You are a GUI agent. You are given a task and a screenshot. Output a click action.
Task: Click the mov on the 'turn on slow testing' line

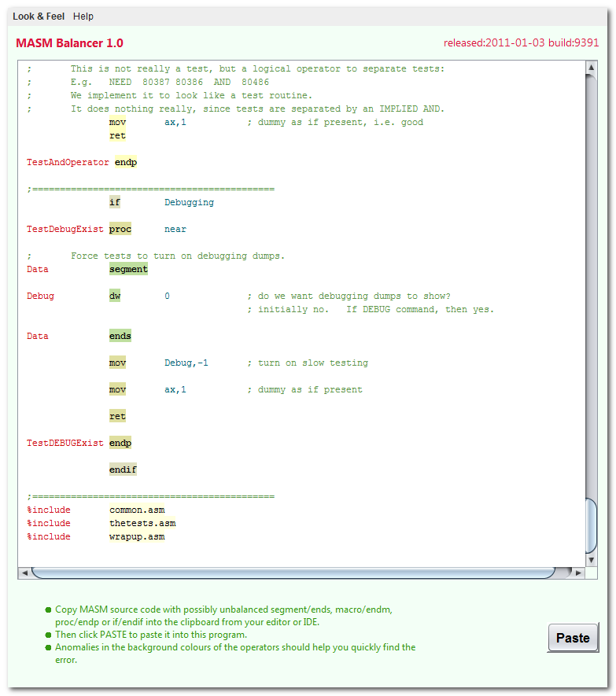click(117, 363)
